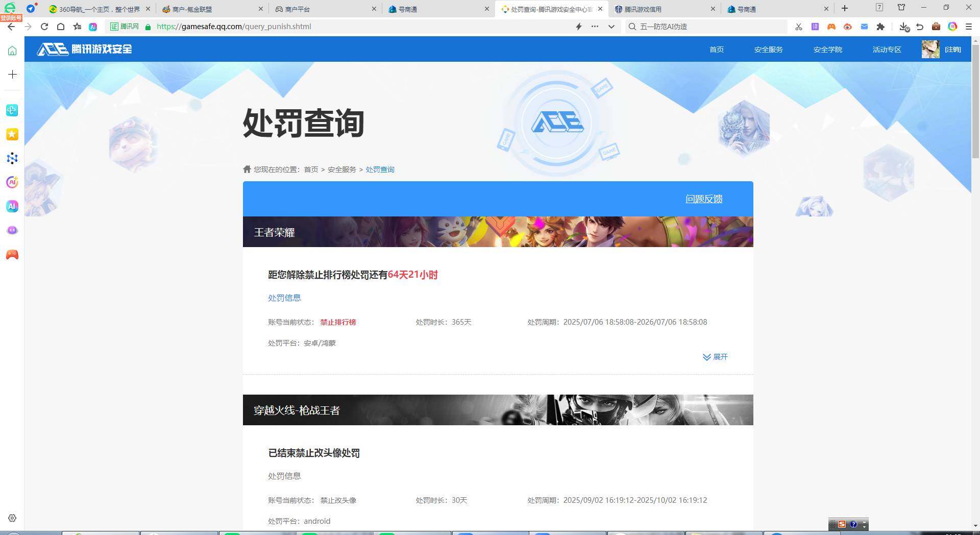The width and height of the screenshot is (980, 535).
Task: Click the lightning speed-mode icon in address bar
Action: (x=579, y=27)
